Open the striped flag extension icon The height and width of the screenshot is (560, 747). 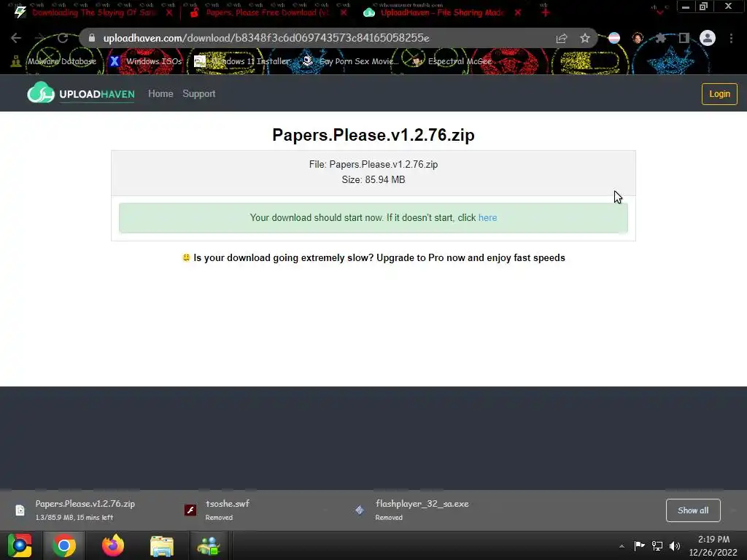pos(614,38)
